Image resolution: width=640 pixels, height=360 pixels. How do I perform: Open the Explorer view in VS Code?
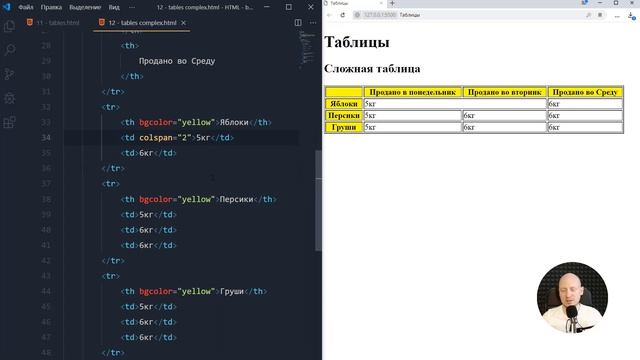pos(9,26)
